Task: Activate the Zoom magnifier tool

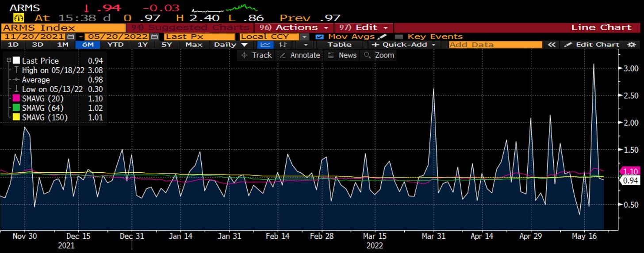Action: coord(379,55)
